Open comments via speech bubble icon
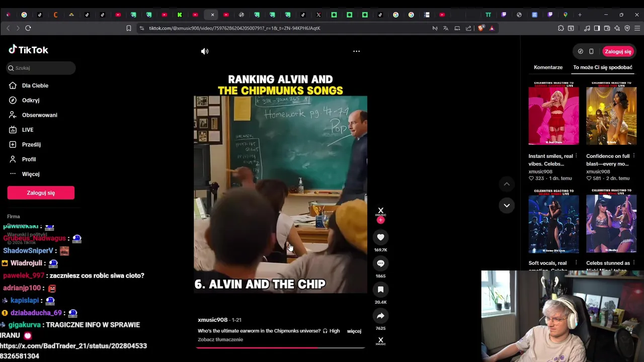 click(380, 263)
